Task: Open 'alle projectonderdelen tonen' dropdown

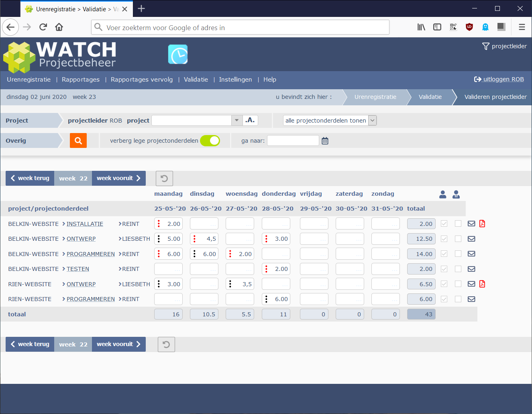Action: coord(330,120)
